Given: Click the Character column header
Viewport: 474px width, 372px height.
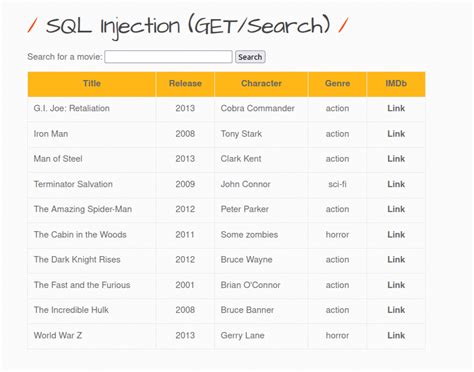Looking at the screenshot, I should click(261, 84).
